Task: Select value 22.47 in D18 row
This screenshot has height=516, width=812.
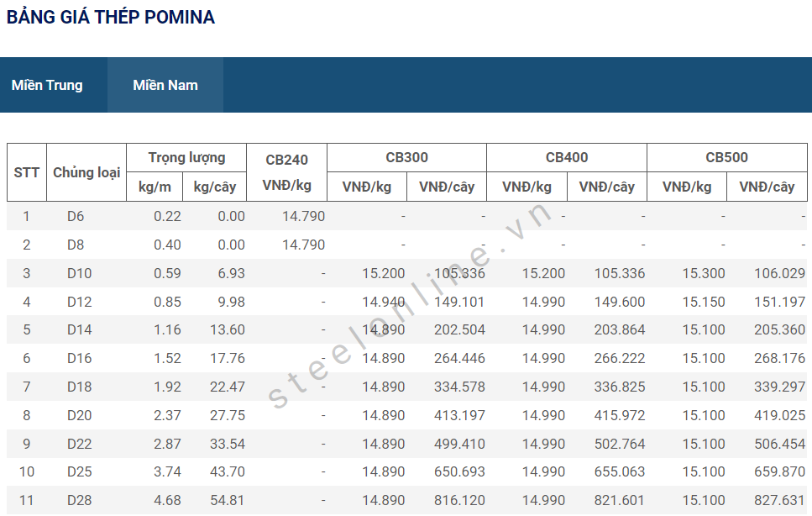Action: pyautogui.click(x=228, y=387)
